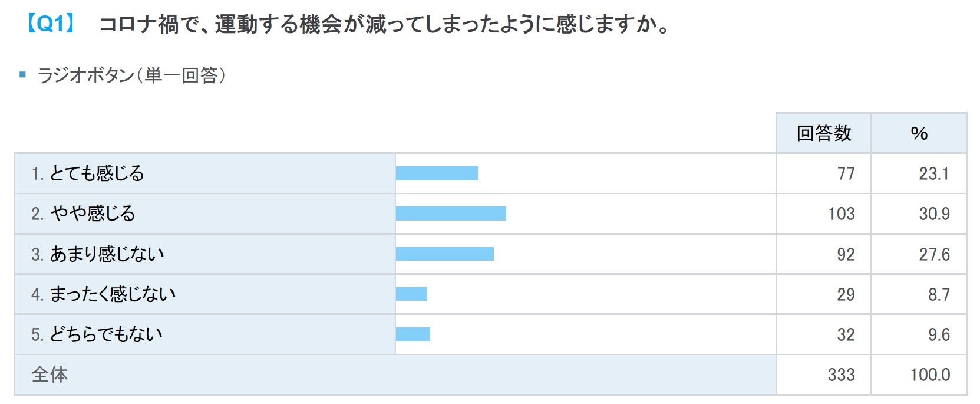Click the 【Q1】 question number label
This screenshot has height=404, width=980.
click(50, 24)
